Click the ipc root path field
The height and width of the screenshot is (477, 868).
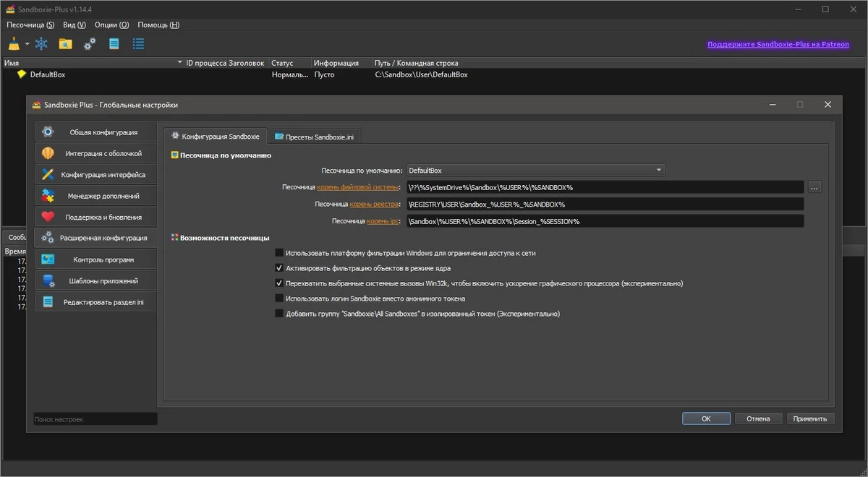[605, 221]
